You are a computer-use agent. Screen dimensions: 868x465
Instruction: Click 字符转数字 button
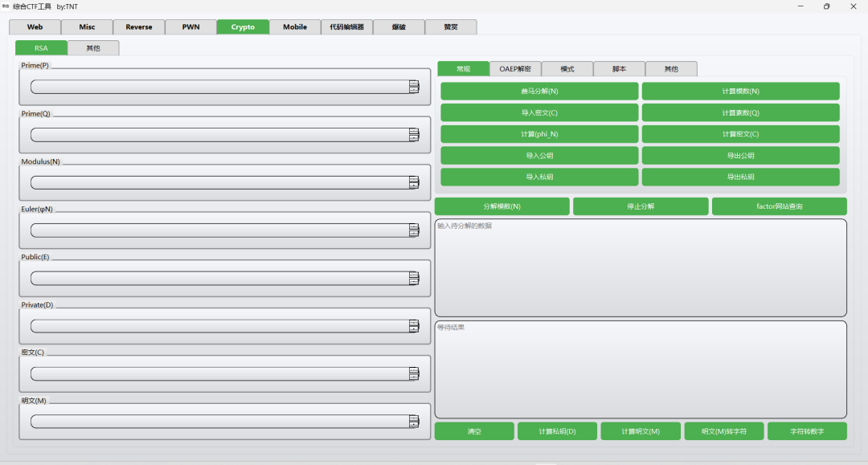pyautogui.click(x=807, y=431)
